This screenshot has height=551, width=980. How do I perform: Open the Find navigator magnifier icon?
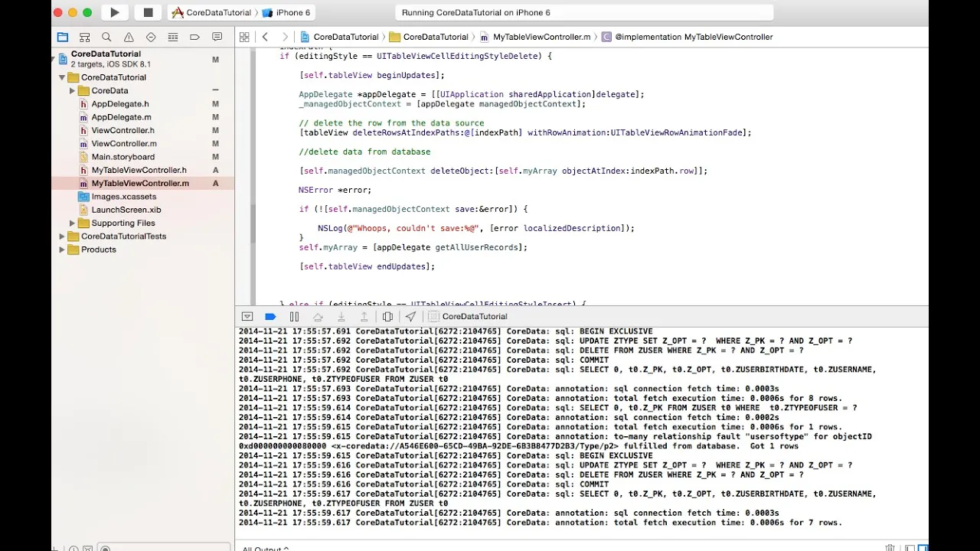click(x=106, y=37)
